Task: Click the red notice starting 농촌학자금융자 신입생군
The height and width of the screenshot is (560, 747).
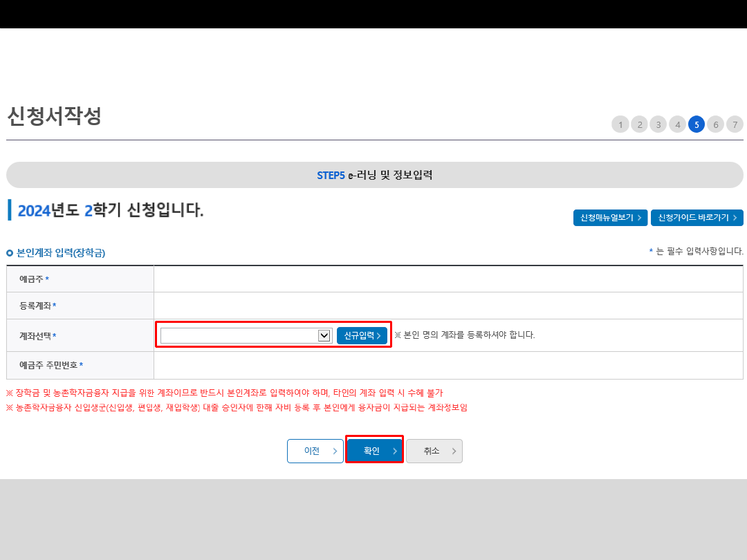Action: point(237,408)
